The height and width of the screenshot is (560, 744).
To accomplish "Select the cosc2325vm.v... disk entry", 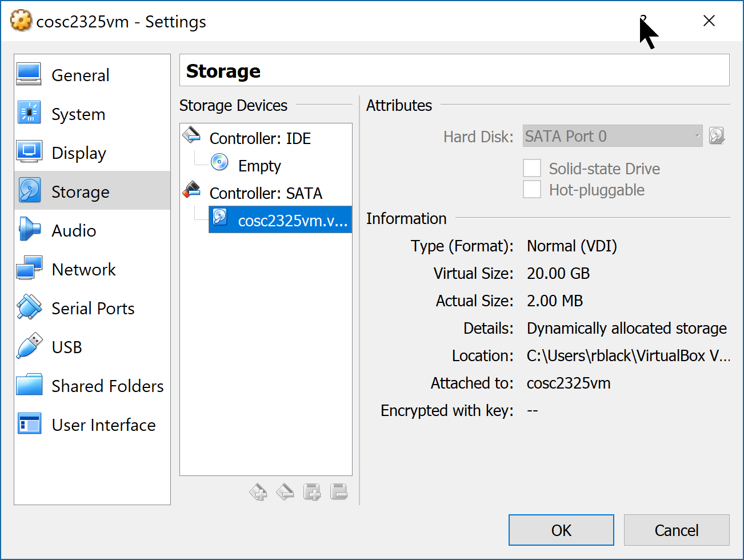I will click(280, 221).
